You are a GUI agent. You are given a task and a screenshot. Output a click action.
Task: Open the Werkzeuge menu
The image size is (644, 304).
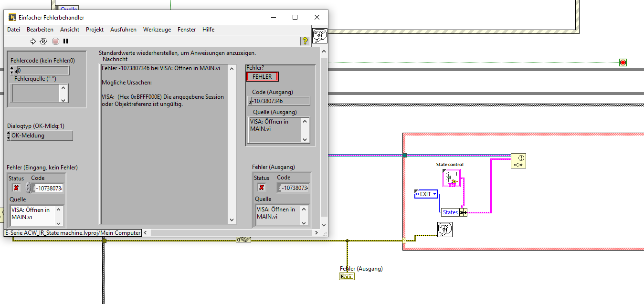(x=157, y=30)
